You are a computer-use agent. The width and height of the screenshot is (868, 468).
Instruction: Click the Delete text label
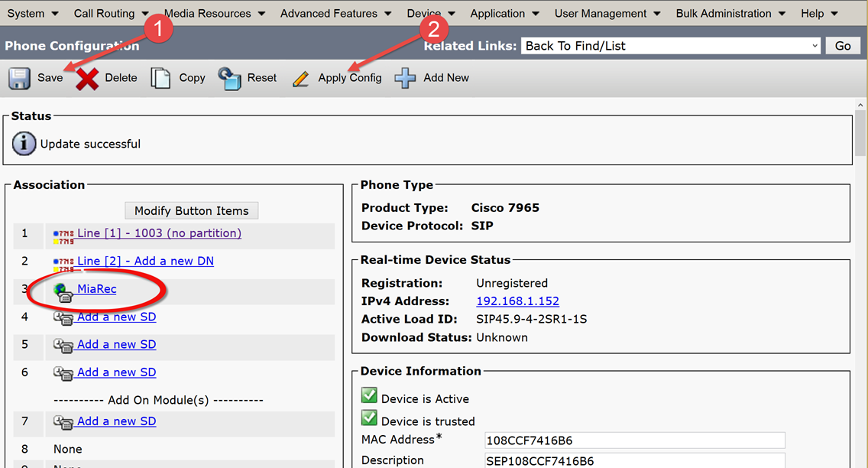point(121,78)
